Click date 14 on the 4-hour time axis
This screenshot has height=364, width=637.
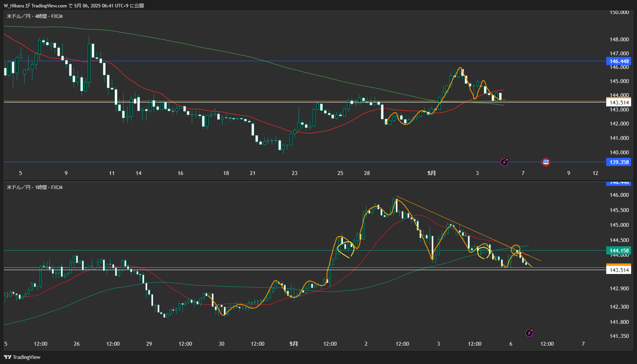[138, 173]
